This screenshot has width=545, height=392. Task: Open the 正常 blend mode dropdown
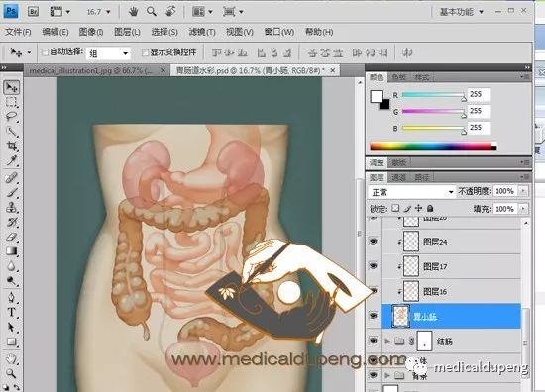pos(411,192)
